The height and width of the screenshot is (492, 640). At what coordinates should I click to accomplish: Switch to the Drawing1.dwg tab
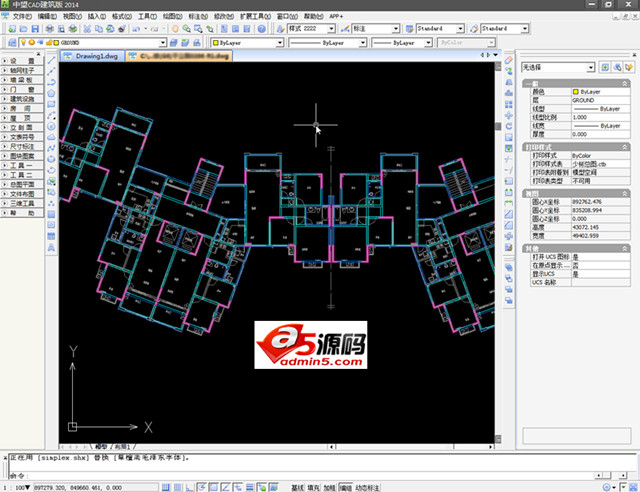click(x=92, y=56)
